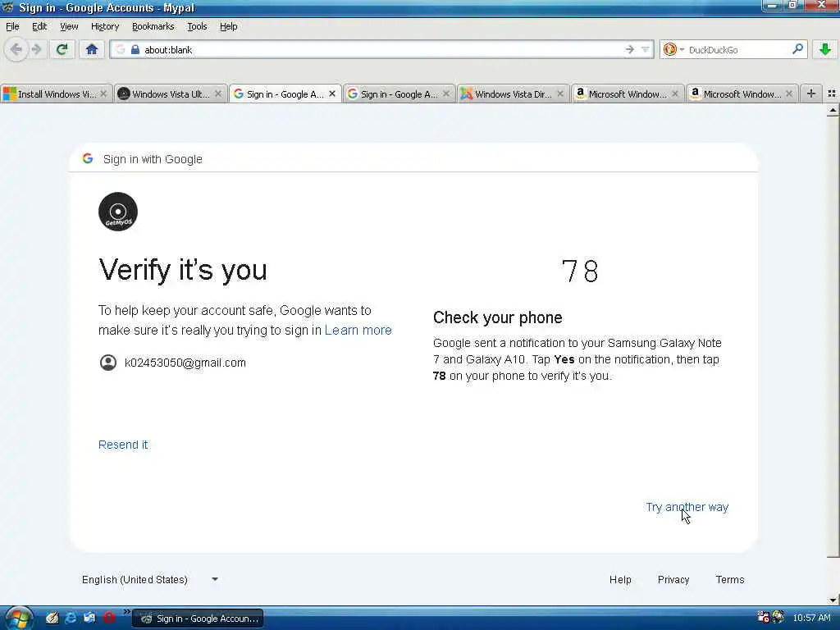The width and height of the screenshot is (840, 630).
Task: Click the browser Back arrow button
Action: 16,50
